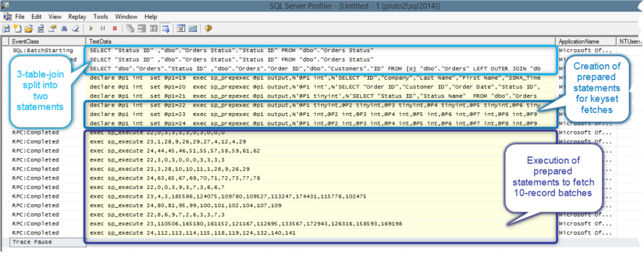Start the trace with green play button

click(x=91, y=29)
